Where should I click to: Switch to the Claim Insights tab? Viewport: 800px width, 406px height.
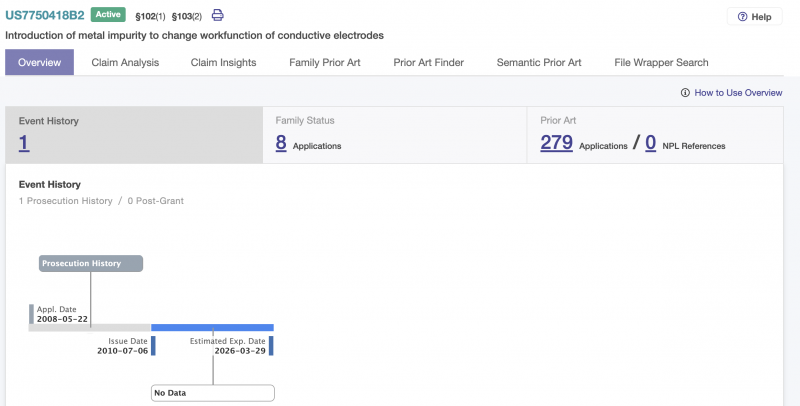223,62
